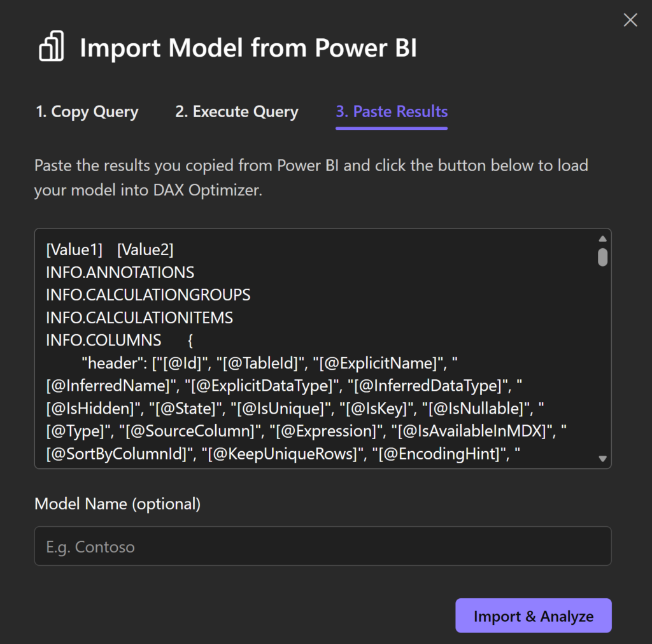Click the INFO.CALCULATIONITEMS row in the pasted text
Image resolution: width=652 pixels, height=644 pixels.
tap(139, 318)
